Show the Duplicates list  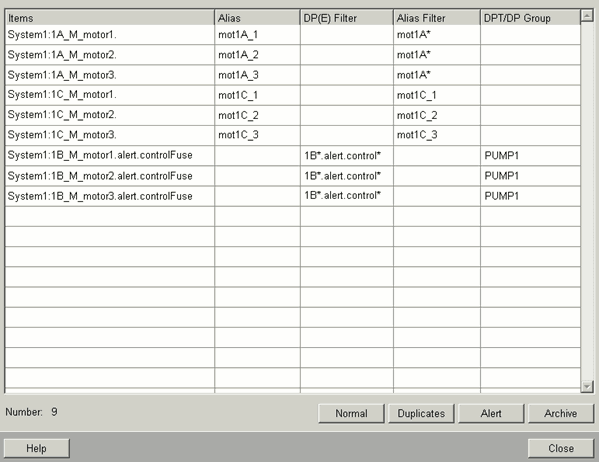[421, 413]
